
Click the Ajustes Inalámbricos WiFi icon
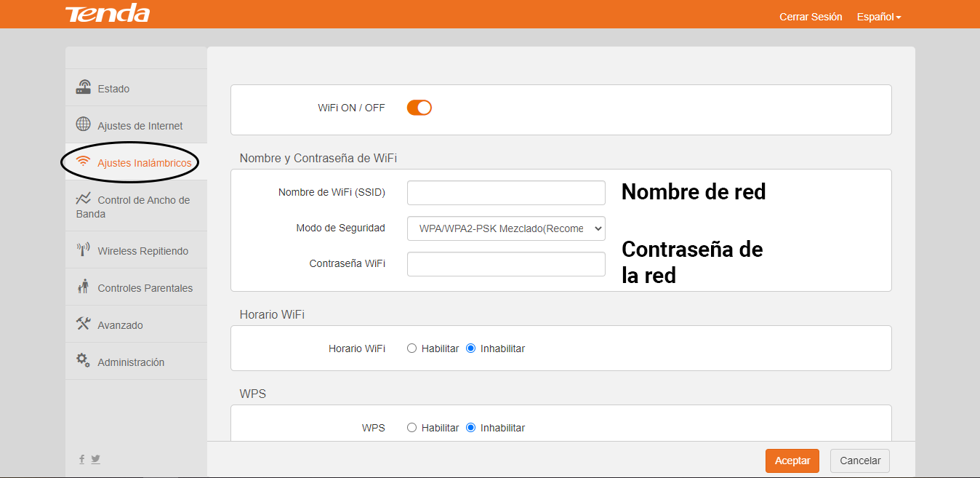pos(84,162)
